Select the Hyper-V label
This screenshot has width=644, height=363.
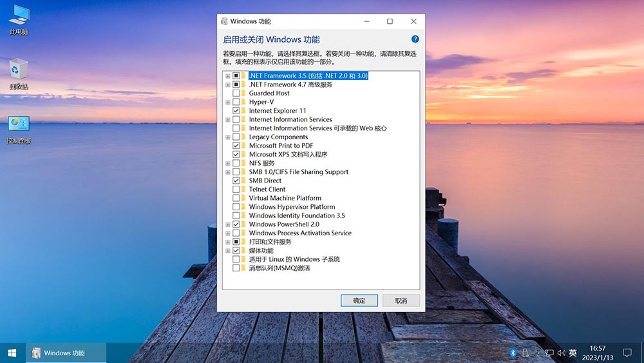click(x=261, y=102)
